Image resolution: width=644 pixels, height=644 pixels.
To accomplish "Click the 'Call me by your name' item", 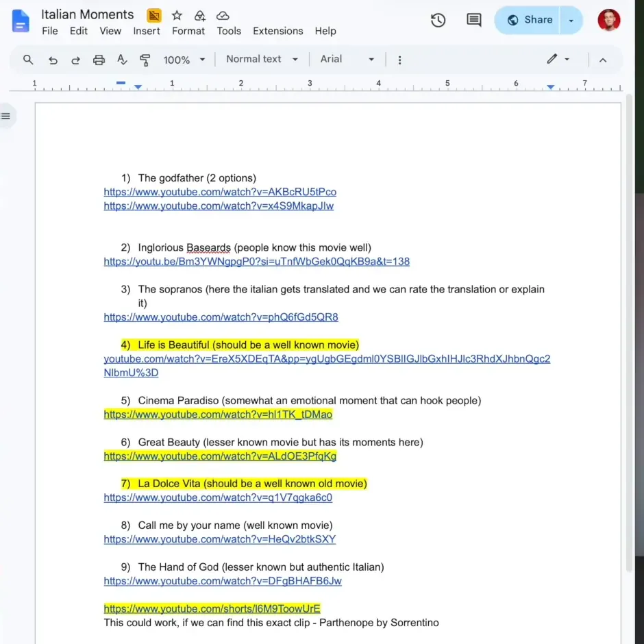I will tap(235, 525).
